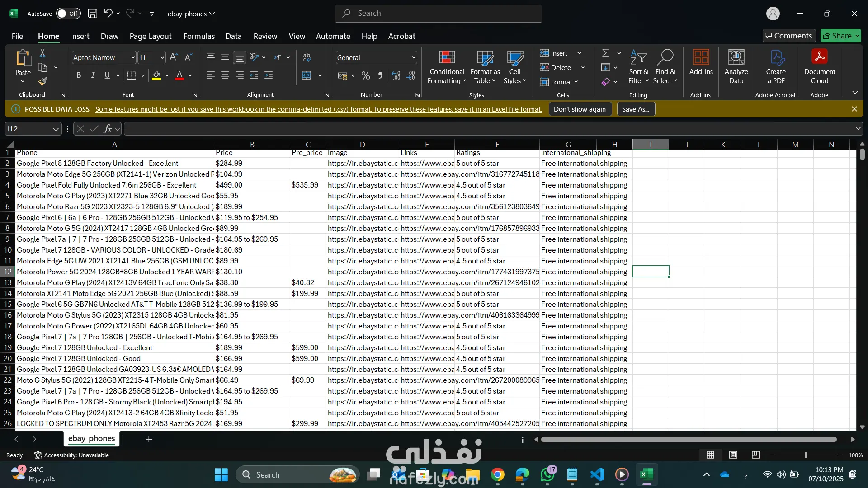Screen dimensions: 868x488
Task: Click the Save As... button
Action: click(x=635, y=109)
